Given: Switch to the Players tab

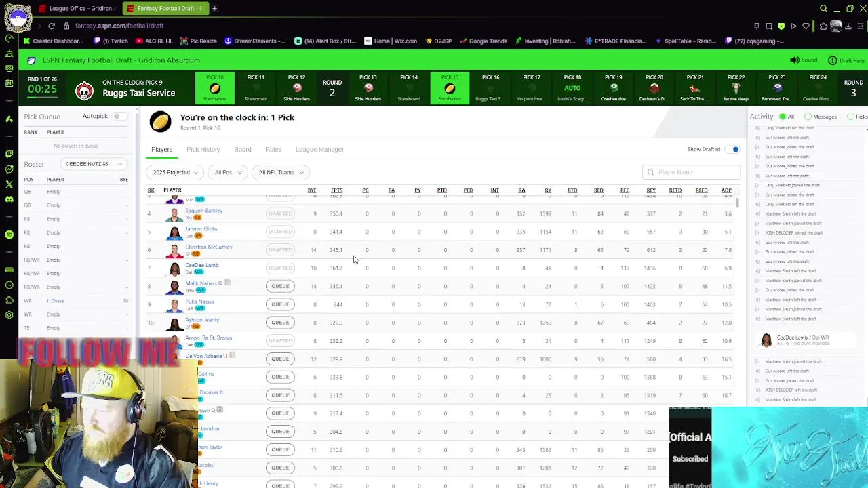Looking at the screenshot, I should tap(161, 149).
